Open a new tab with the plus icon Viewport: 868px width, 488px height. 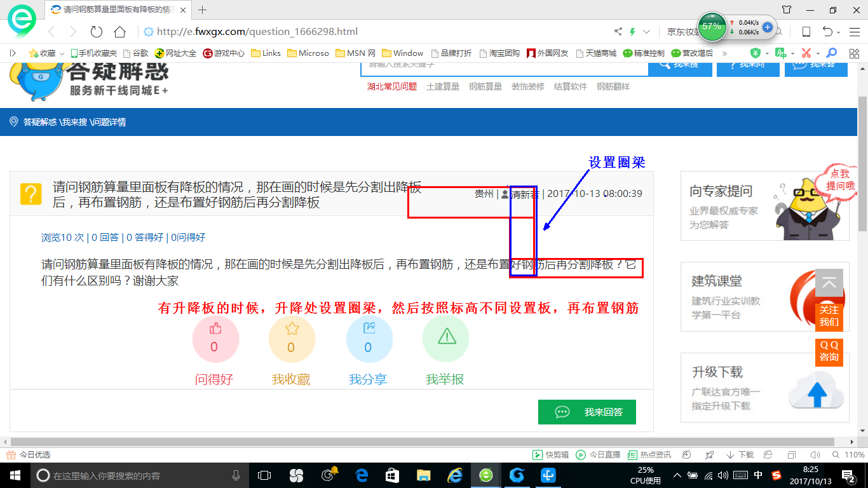click(x=203, y=10)
